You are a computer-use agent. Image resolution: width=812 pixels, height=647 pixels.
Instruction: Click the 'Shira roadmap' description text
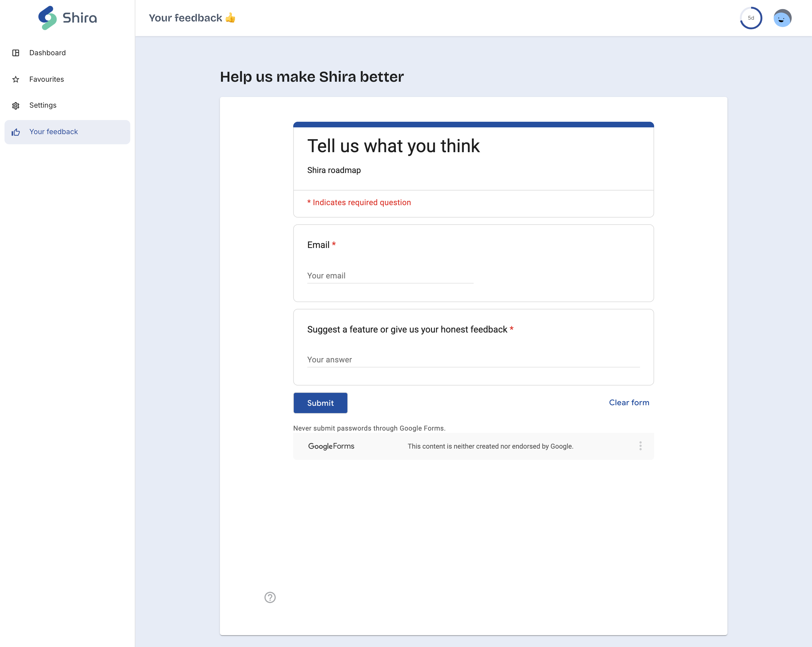tap(334, 170)
